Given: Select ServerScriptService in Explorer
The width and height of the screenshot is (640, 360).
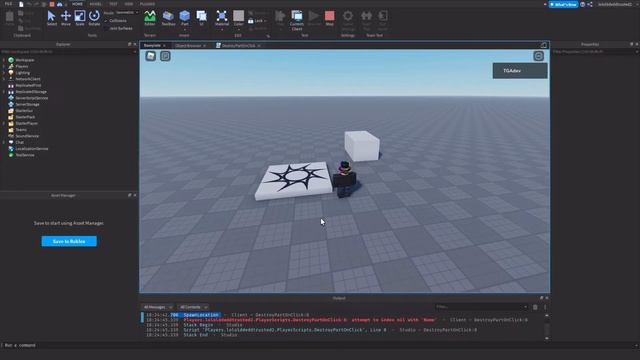Looking at the screenshot, I should (31, 98).
